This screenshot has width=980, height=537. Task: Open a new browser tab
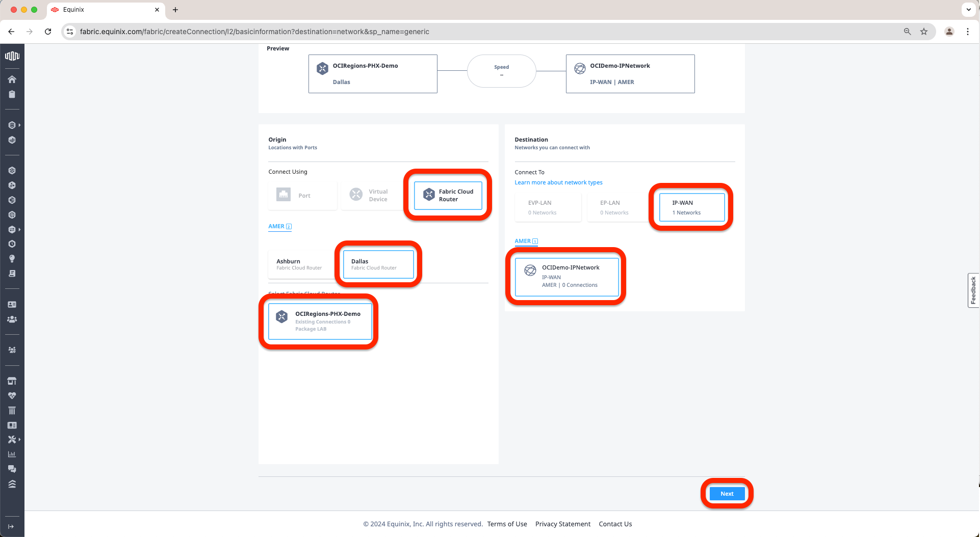(x=175, y=10)
